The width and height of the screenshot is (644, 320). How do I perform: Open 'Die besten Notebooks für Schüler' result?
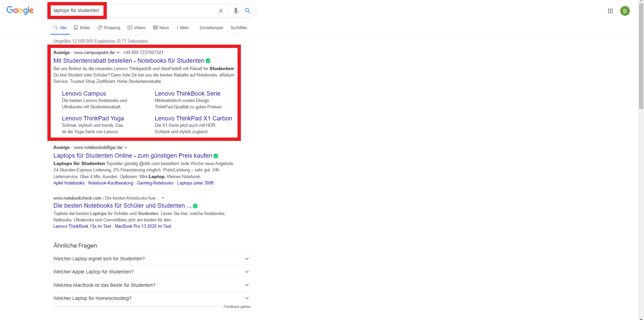pyautogui.click(x=122, y=206)
